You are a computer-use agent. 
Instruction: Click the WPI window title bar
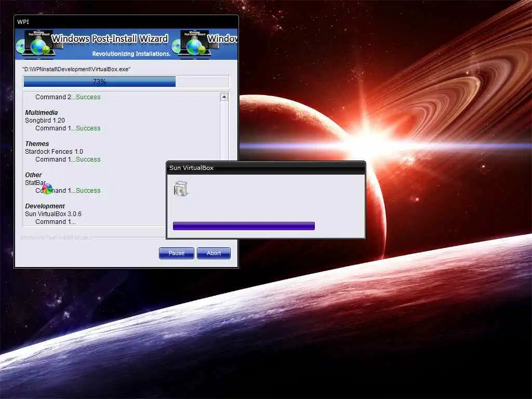pos(126,22)
